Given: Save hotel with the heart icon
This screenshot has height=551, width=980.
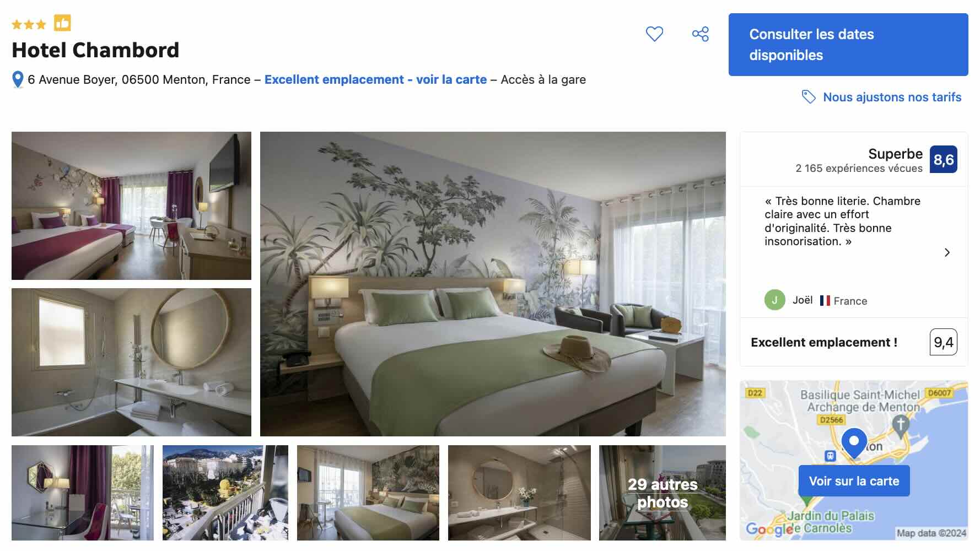Looking at the screenshot, I should [x=654, y=34].
